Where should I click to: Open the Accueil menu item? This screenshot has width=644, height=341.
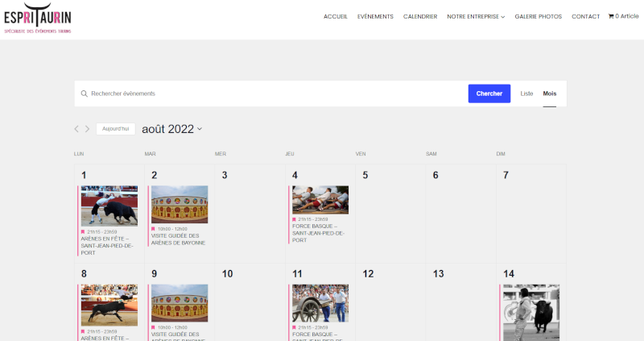pos(336,16)
